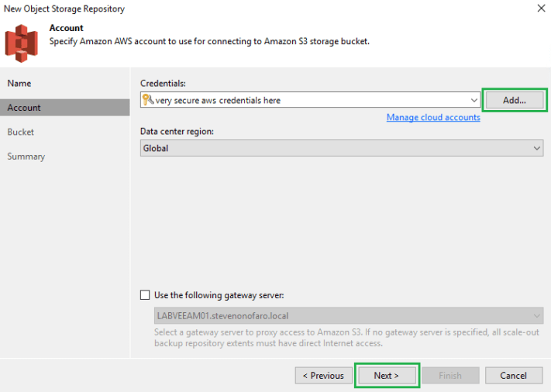The width and height of the screenshot is (551, 392).
Task: Jump to the Summary wizard step
Action: point(26,156)
